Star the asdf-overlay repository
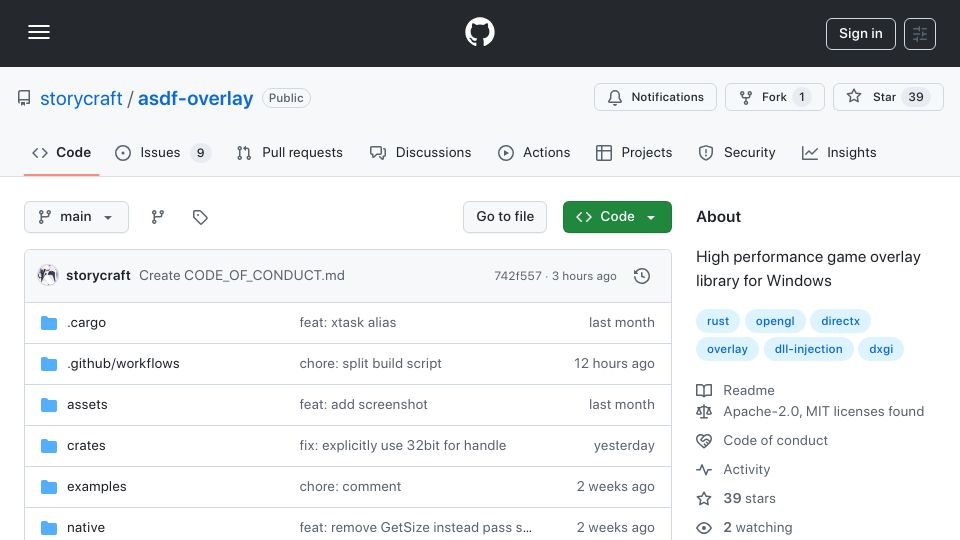This screenshot has width=960, height=540. tap(888, 97)
